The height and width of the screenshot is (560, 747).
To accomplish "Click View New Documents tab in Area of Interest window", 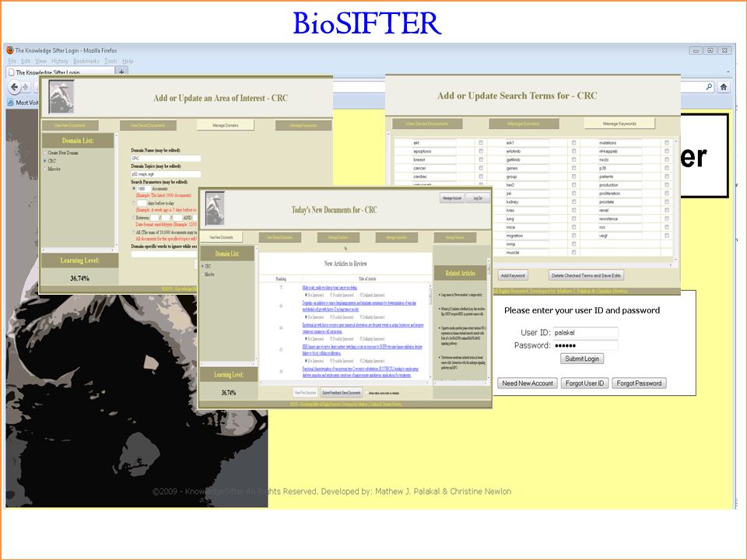I will [70, 125].
